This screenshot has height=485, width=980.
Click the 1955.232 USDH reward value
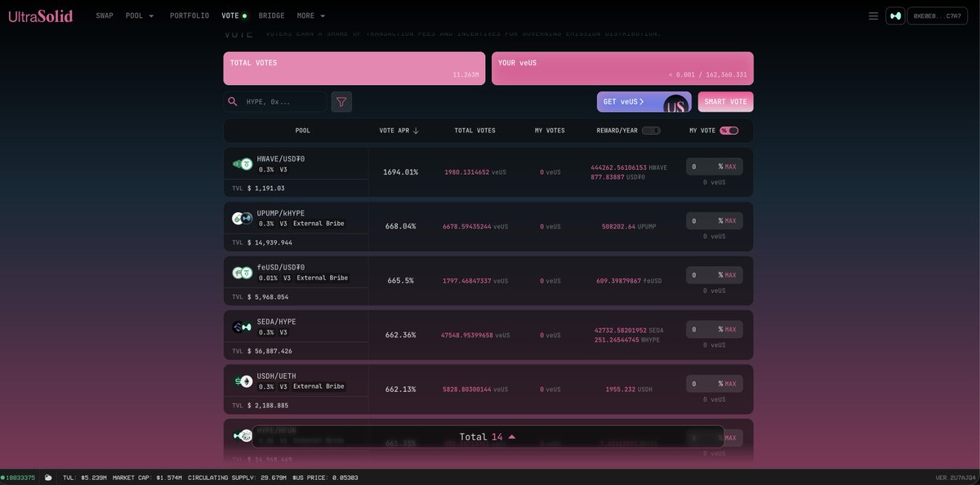[629, 389]
